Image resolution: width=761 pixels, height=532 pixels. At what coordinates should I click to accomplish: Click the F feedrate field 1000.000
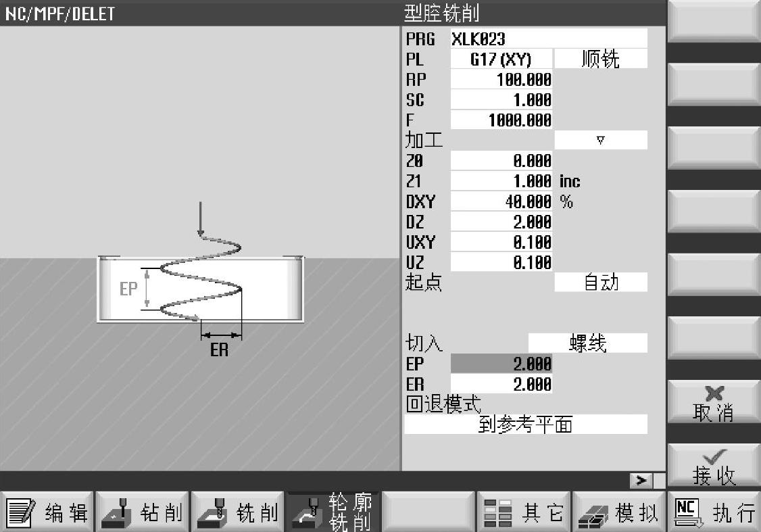point(501,120)
